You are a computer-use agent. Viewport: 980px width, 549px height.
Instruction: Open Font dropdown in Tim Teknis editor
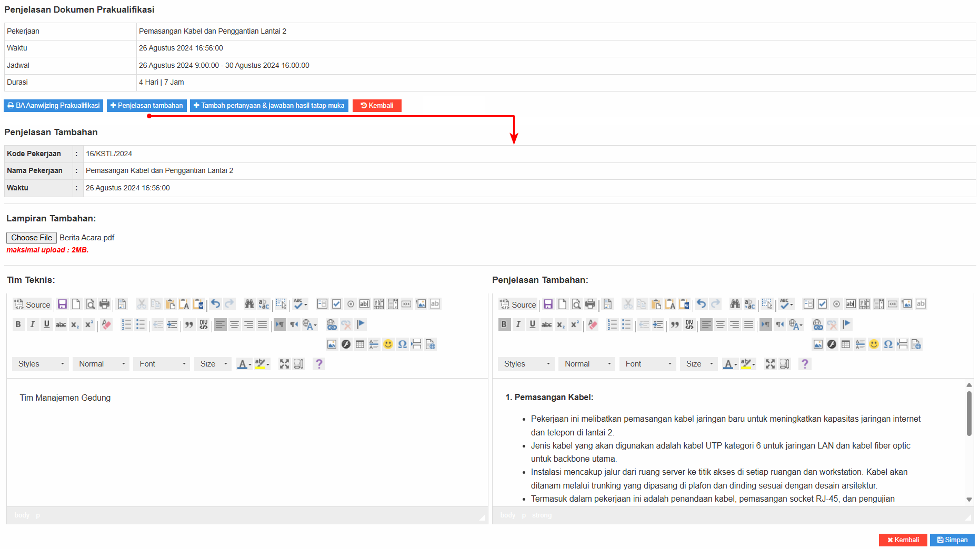162,364
